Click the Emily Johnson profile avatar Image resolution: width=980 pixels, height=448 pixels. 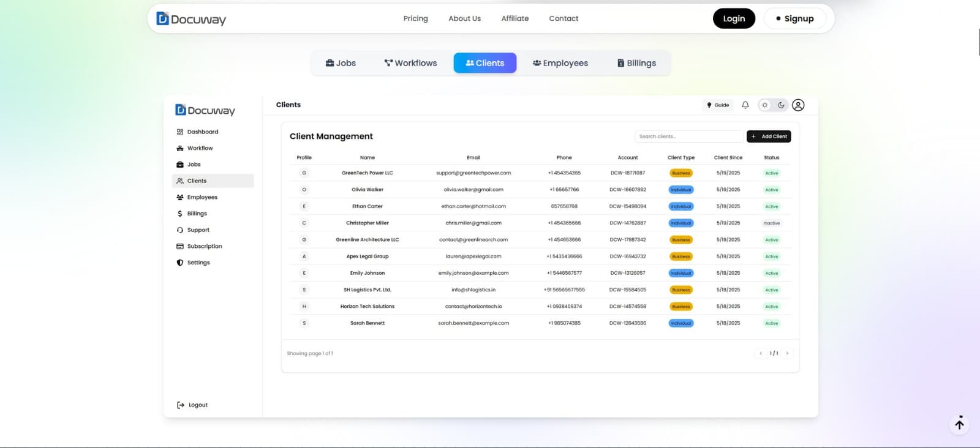304,273
